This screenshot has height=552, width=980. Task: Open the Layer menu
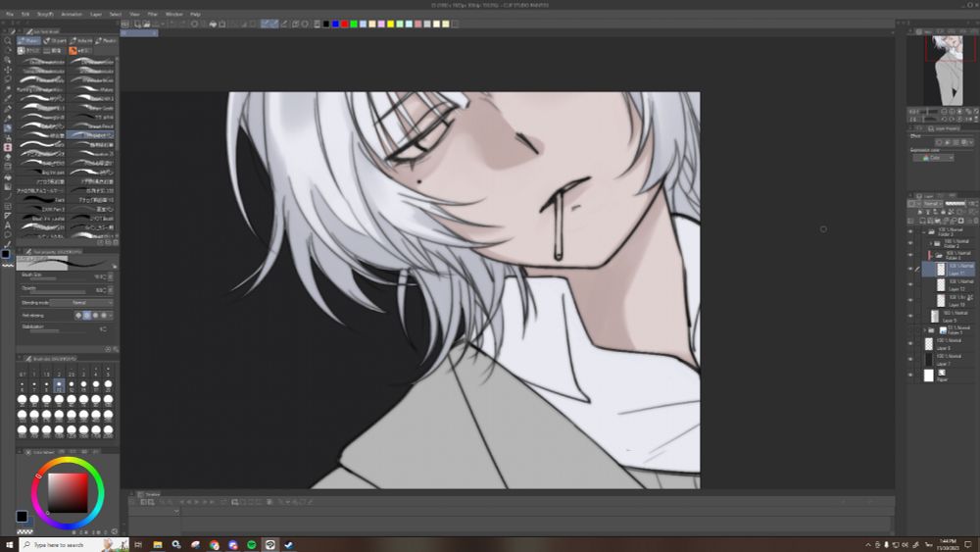pyautogui.click(x=96, y=14)
